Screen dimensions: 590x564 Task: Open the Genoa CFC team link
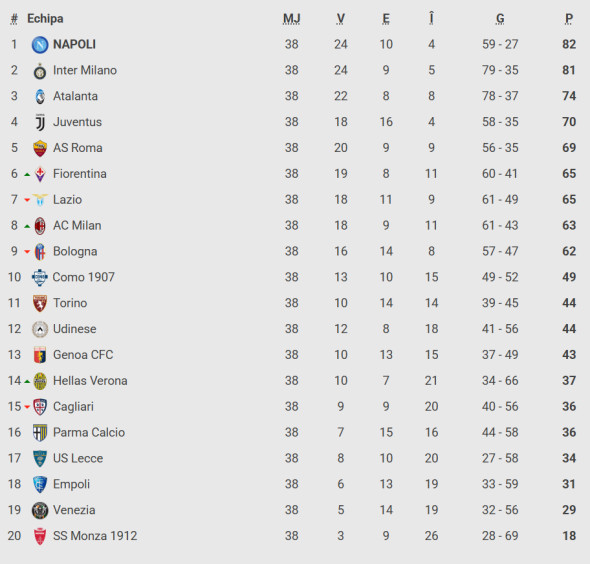83,355
